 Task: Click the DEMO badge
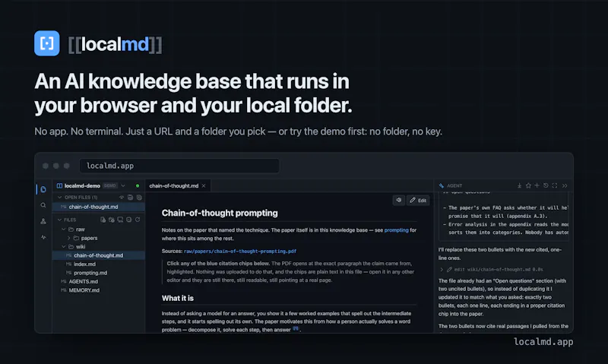point(109,185)
